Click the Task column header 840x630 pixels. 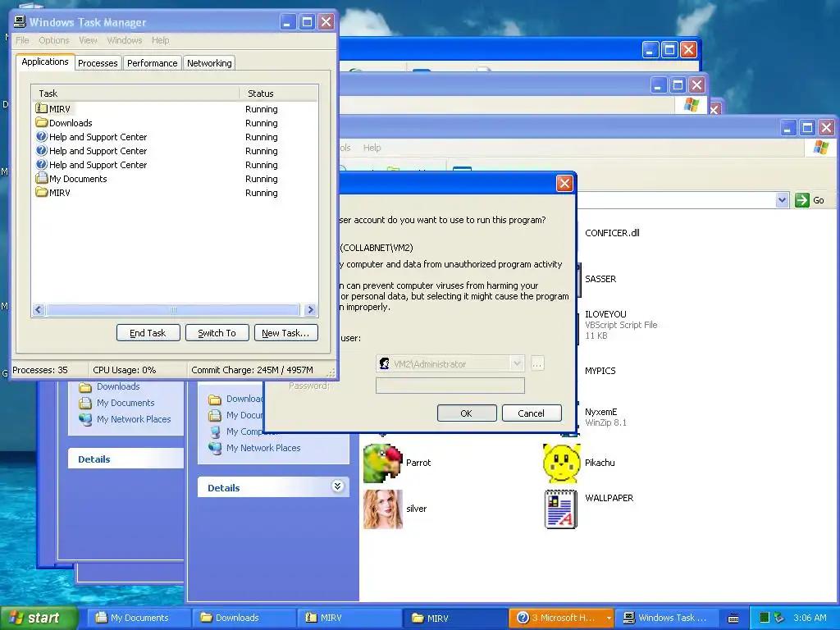pyautogui.click(x=135, y=94)
